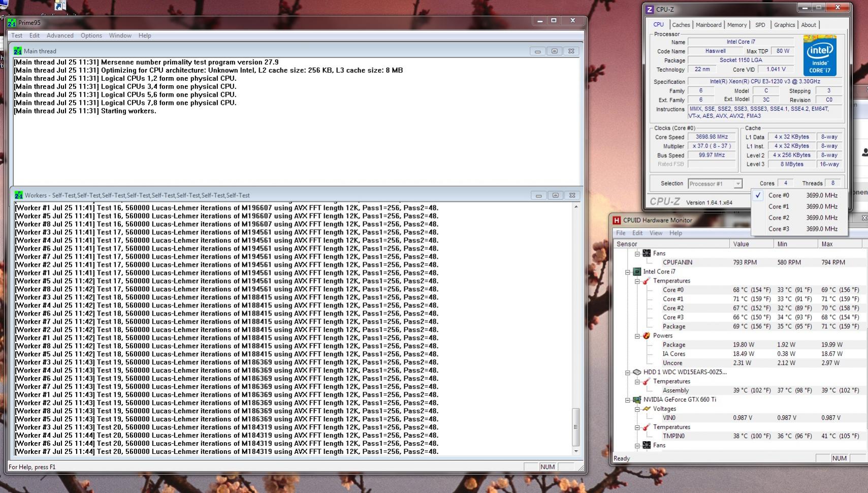Open the Window menu in Prime95
The width and height of the screenshot is (868, 493).
click(x=120, y=36)
